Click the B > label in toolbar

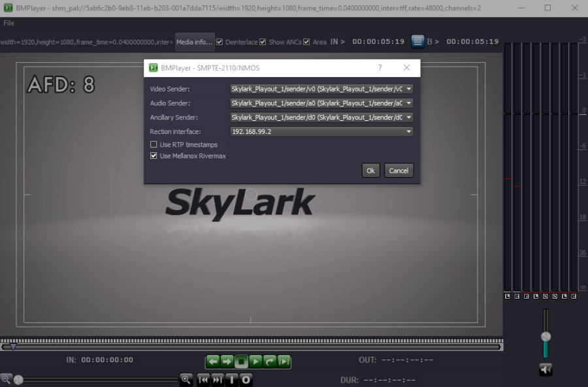[x=433, y=42]
